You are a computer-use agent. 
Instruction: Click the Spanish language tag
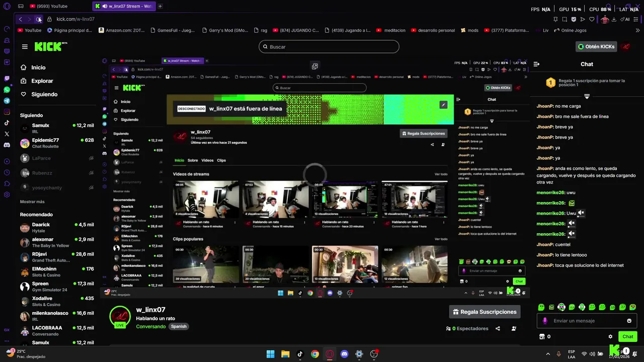coord(179,326)
